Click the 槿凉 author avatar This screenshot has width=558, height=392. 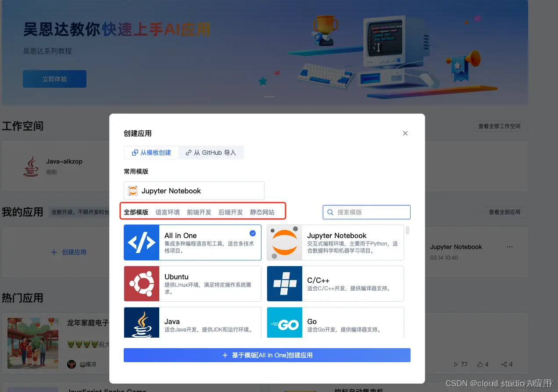click(72, 364)
